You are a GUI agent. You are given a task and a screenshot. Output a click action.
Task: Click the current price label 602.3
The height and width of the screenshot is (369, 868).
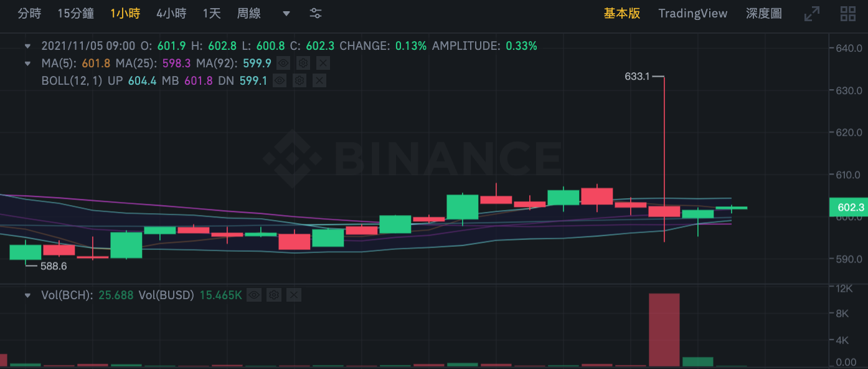tap(849, 208)
